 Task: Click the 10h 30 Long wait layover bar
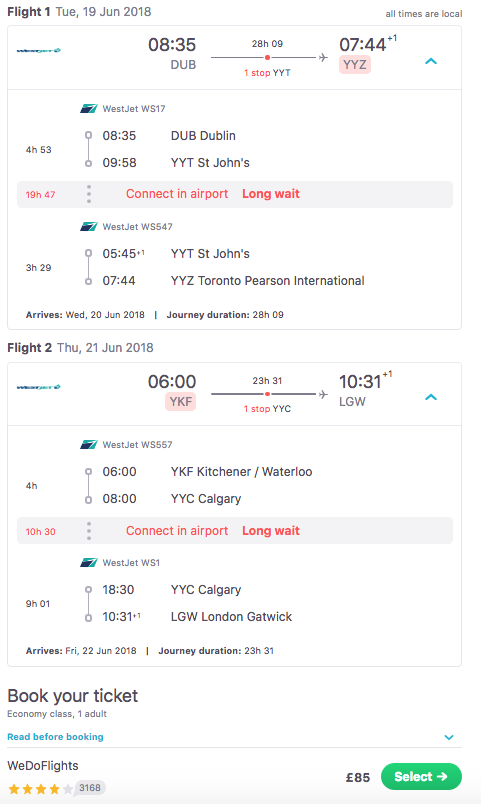[x=235, y=531]
